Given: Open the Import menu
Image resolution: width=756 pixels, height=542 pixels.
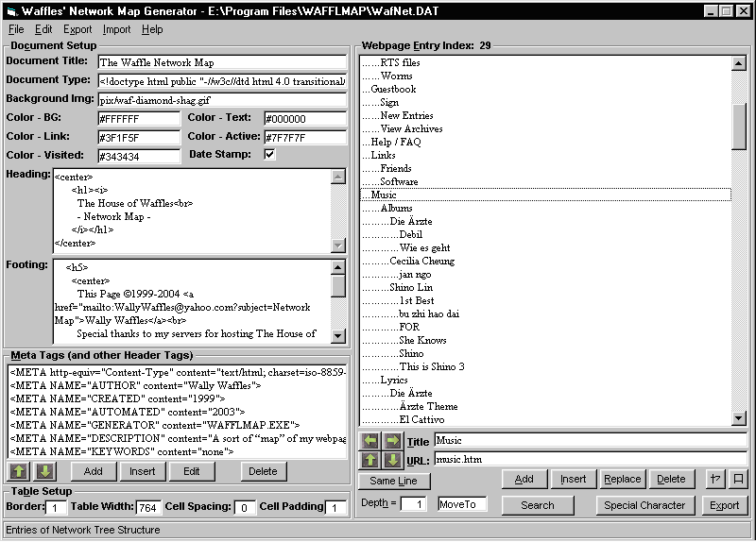Looking at the screenshot, I should (117, 29).
